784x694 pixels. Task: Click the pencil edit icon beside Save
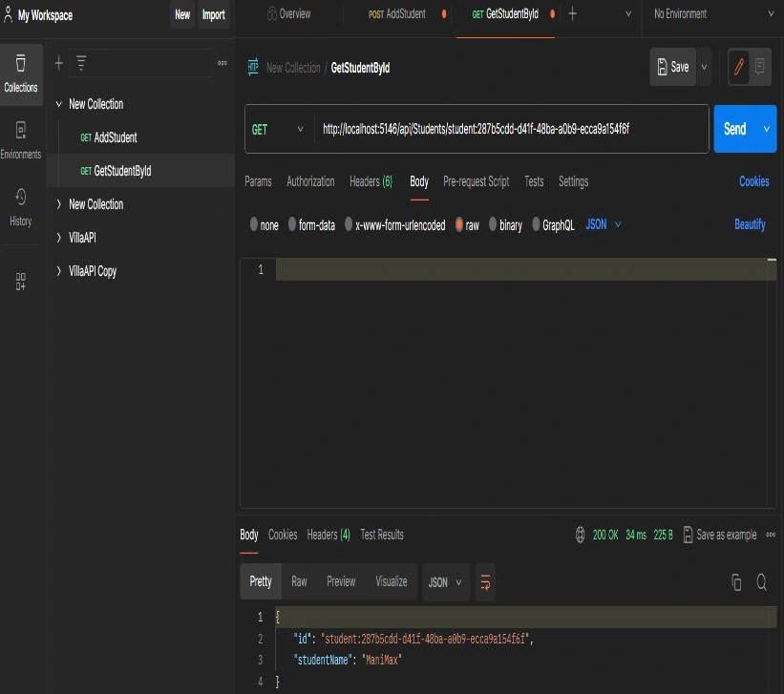tap(738, 67)
